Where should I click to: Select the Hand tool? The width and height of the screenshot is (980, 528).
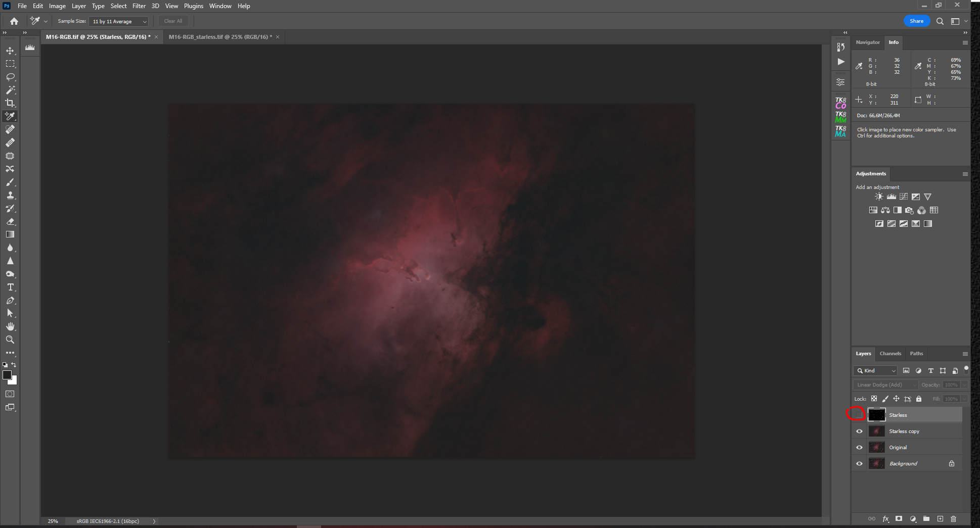coord(10,326)
